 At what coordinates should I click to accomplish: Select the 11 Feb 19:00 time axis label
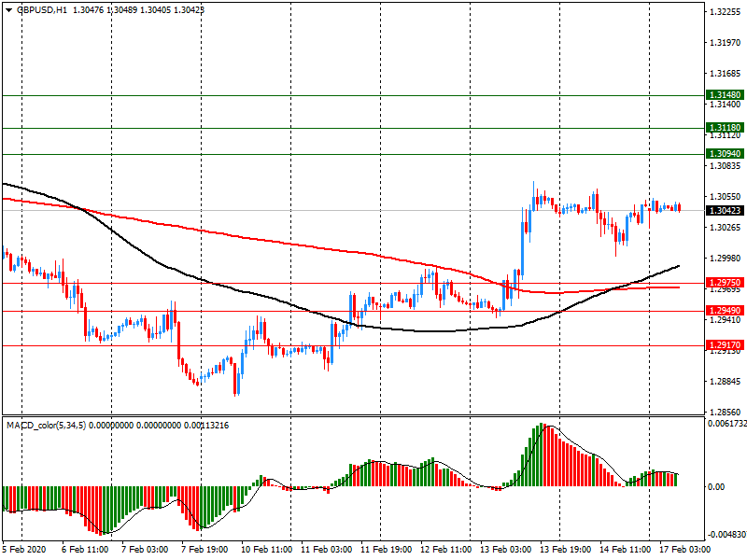tap(386, 550)
